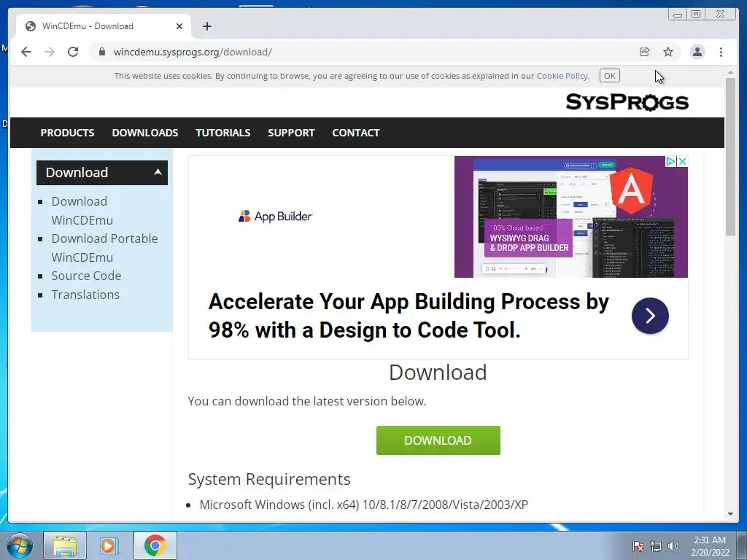Open the DOWNLOADS menu
This screenshot has height=560, width=747.
145,133
